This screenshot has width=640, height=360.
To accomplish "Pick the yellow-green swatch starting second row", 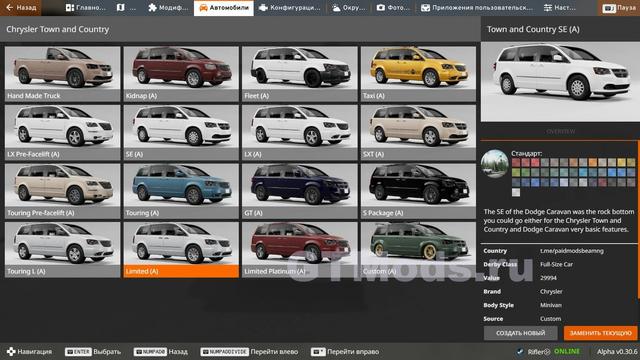I will click(x=516, y=172).
